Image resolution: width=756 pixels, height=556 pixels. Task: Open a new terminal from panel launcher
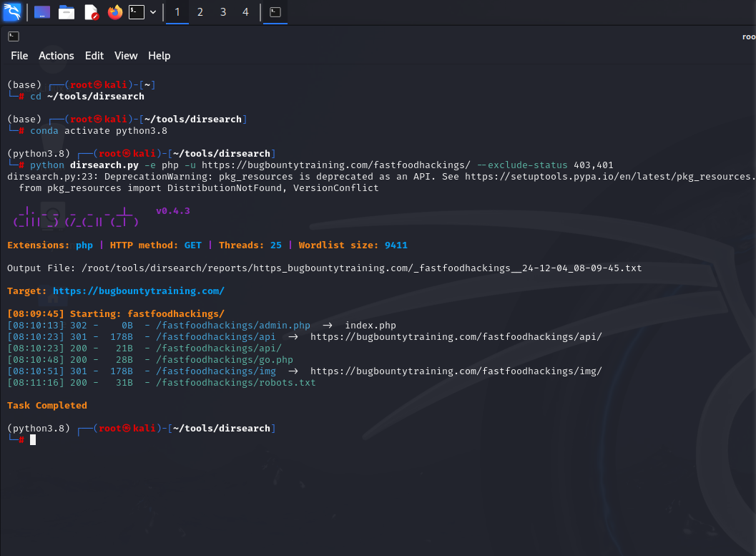pyautogui.click(x=137, y=12)
